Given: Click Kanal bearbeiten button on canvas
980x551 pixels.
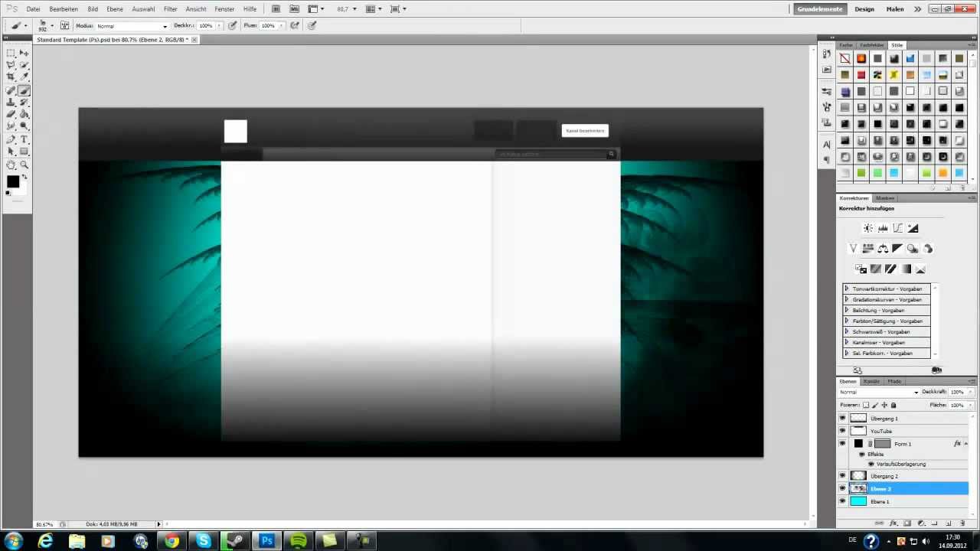Looking at the screenshot, I should (585, 131).
